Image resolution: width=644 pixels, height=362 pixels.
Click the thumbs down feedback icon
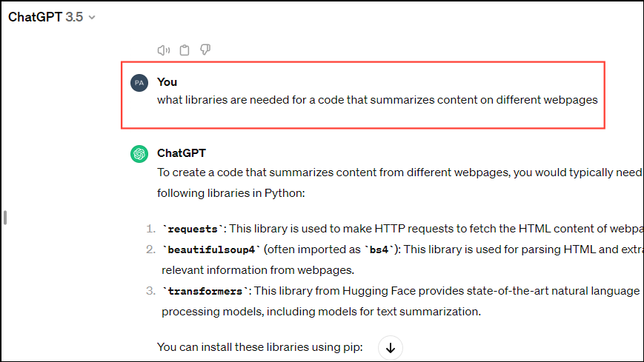pos(205,50)
